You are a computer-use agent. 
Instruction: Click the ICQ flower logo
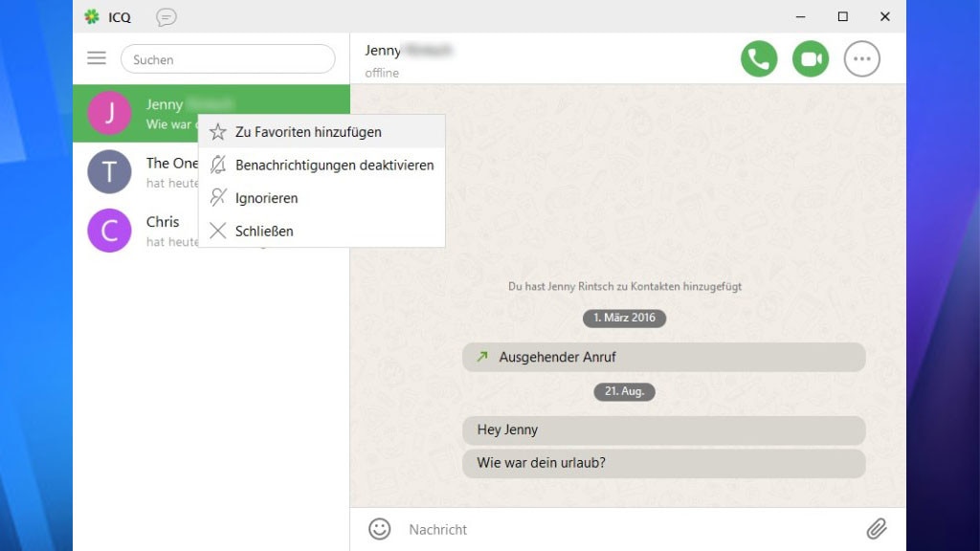[x=92, y=17]
